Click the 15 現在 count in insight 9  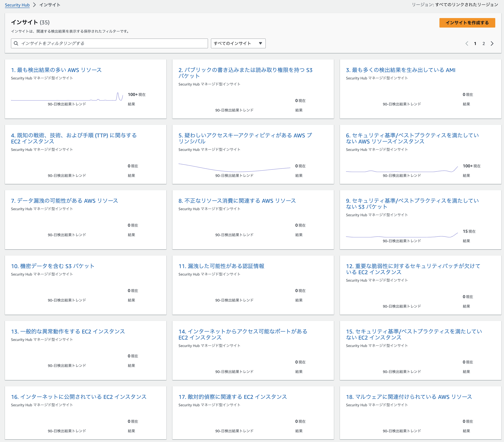(x=469, y=232)
